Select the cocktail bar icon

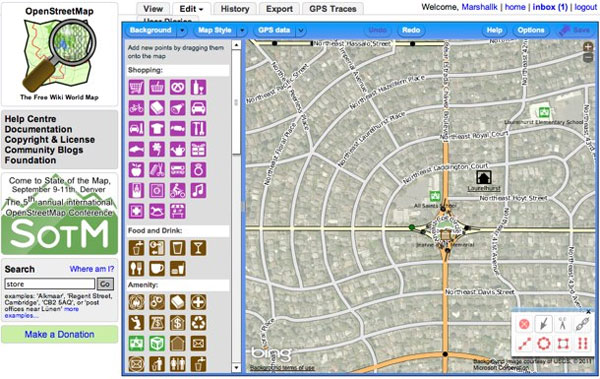click(198, 248)
